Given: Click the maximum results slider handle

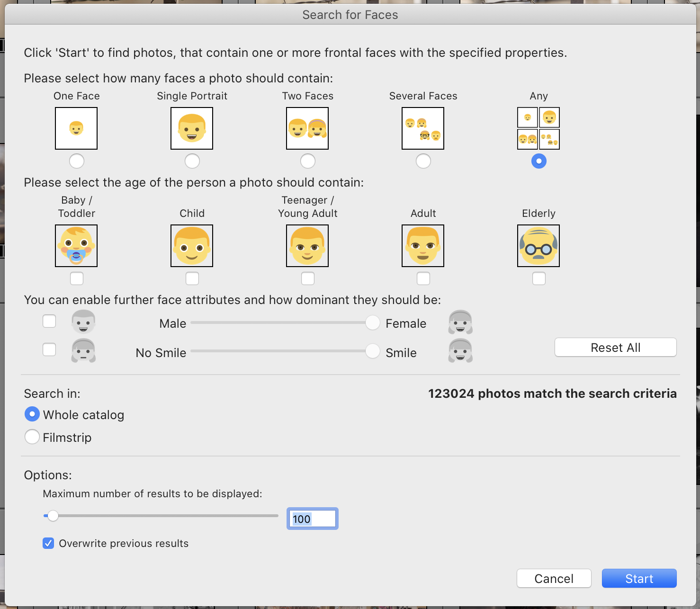Looking at the screenshot, I should (x=53, y=516).
